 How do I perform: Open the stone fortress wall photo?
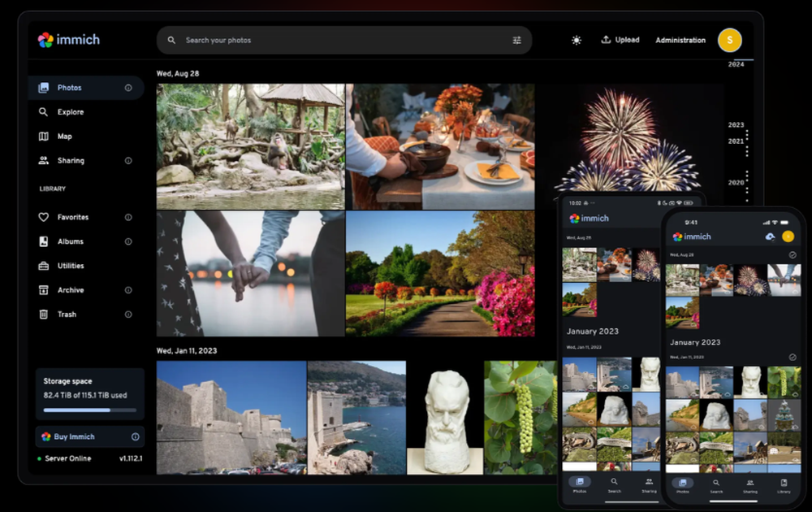[x=231, y=418]
